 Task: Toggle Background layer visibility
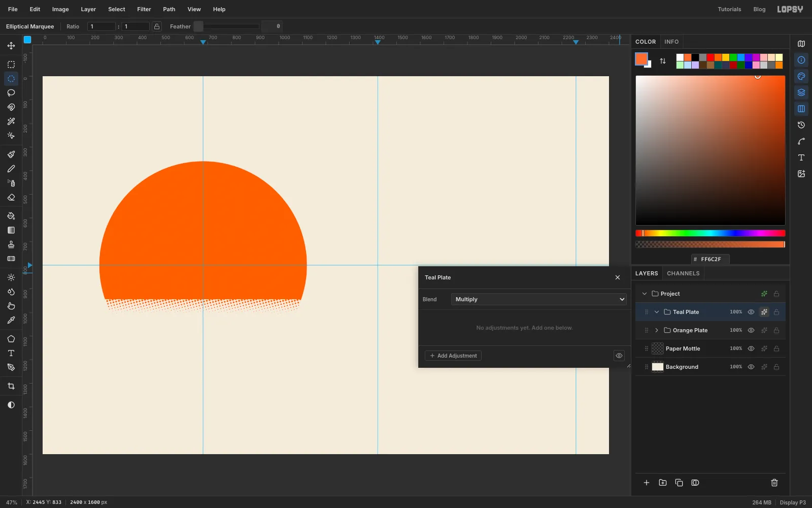751,367
